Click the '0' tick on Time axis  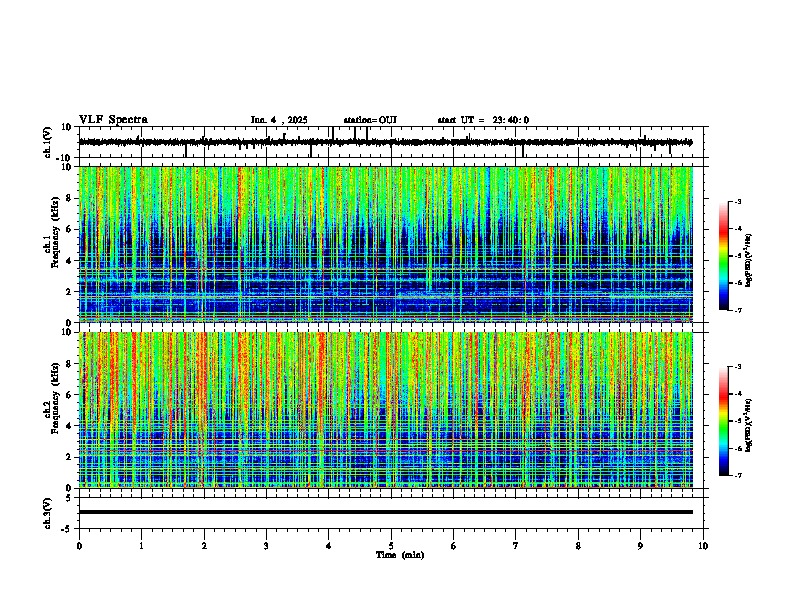79,546
